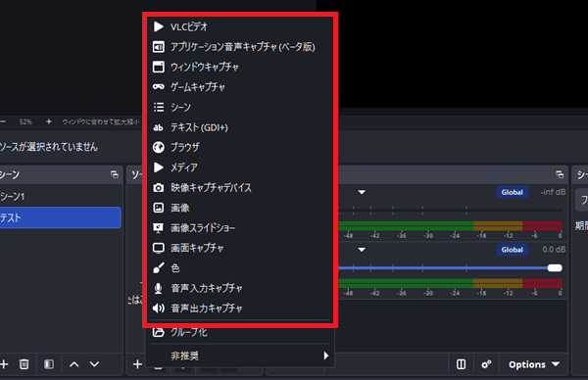Open advanced audio properties gear icon

486,364
